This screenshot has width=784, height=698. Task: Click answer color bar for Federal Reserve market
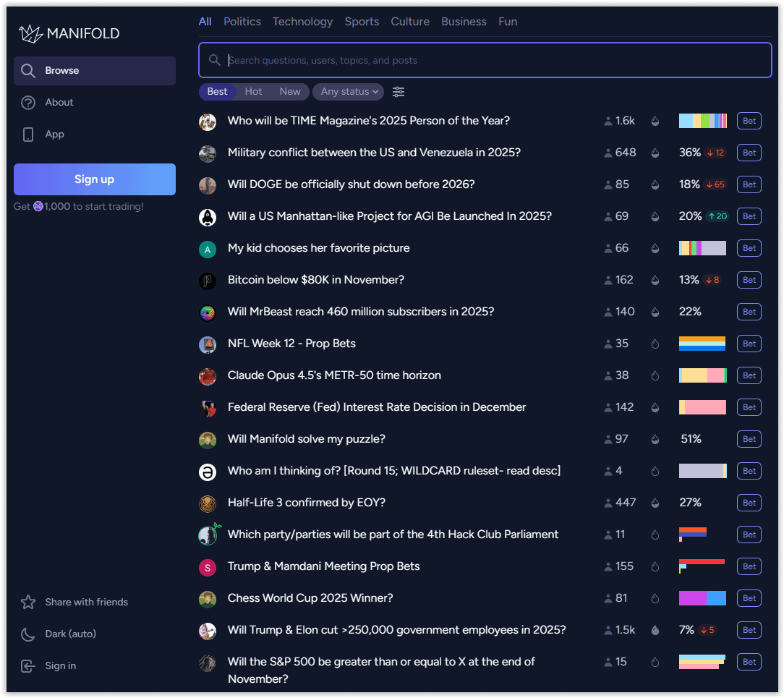pos(702,407)
